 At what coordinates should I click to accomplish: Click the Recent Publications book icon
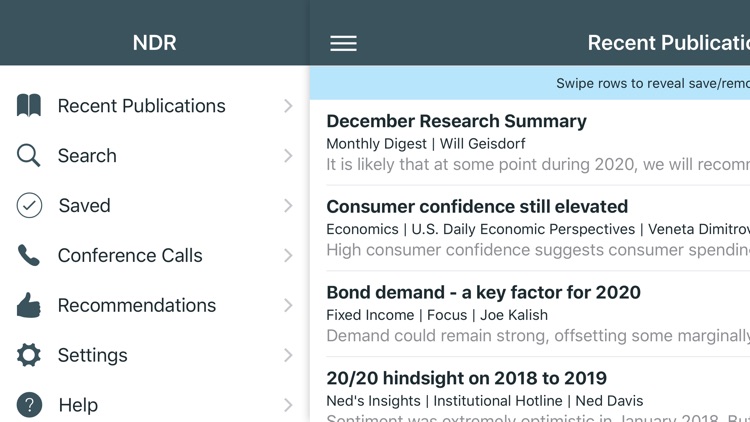click(29, 105)
